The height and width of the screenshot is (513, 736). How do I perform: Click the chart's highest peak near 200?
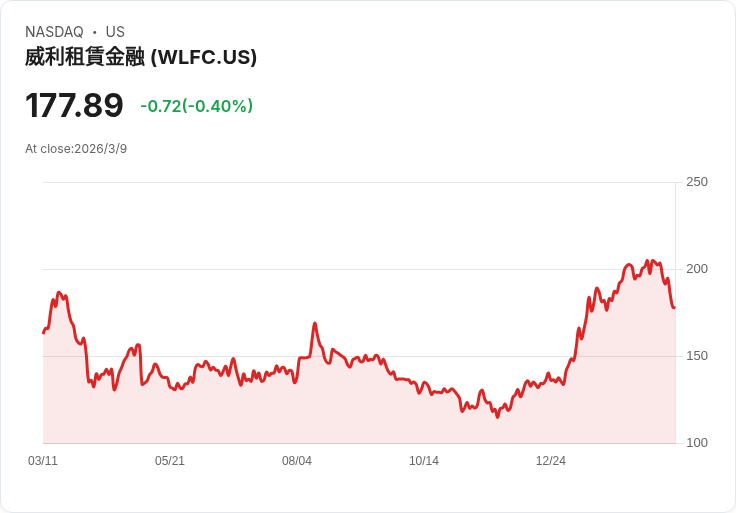647,260
